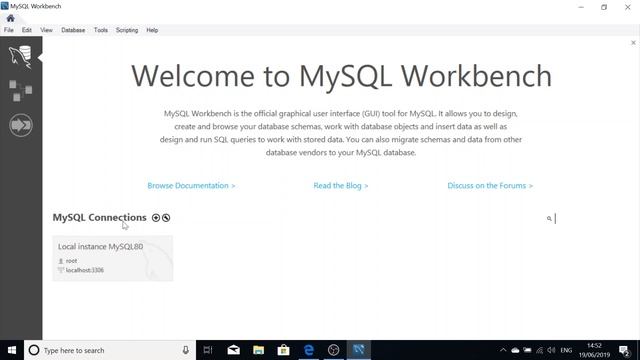Add a new MySQL connection

[156, 218]
